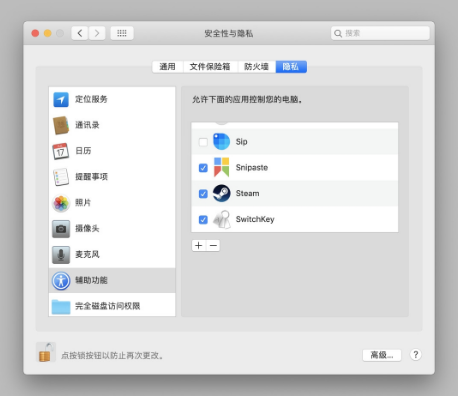Select 照片 text in the sidebar
Image resolution: width=458 pixels, height=396 pixels.
[x=83, y=203]
